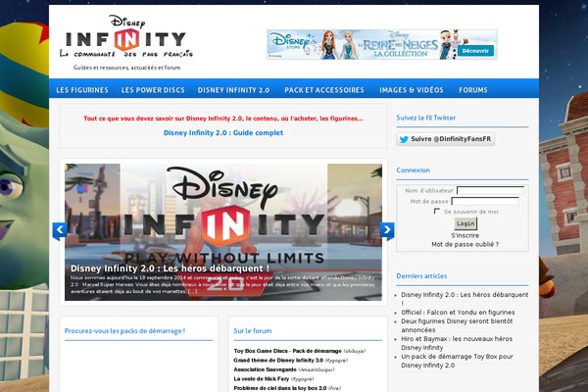Open article Hiro et Baymax nouveaux héros
Image resolution: width=588 pixels, height=392 pixels.
click(x=457, y=343)
